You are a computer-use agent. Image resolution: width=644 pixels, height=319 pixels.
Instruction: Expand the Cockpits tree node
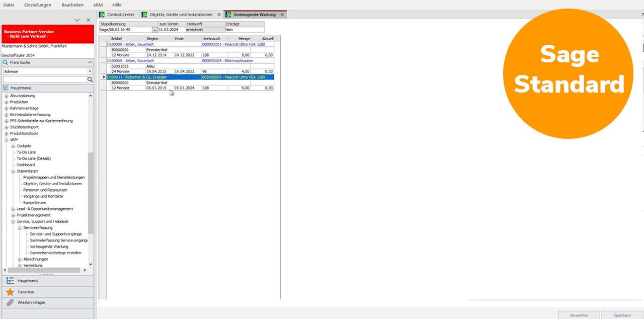[13, 146]
